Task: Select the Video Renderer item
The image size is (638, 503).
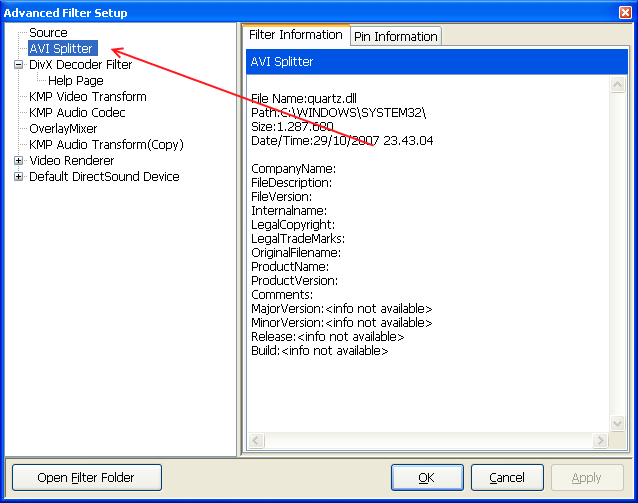Action: tap(72, 160)
